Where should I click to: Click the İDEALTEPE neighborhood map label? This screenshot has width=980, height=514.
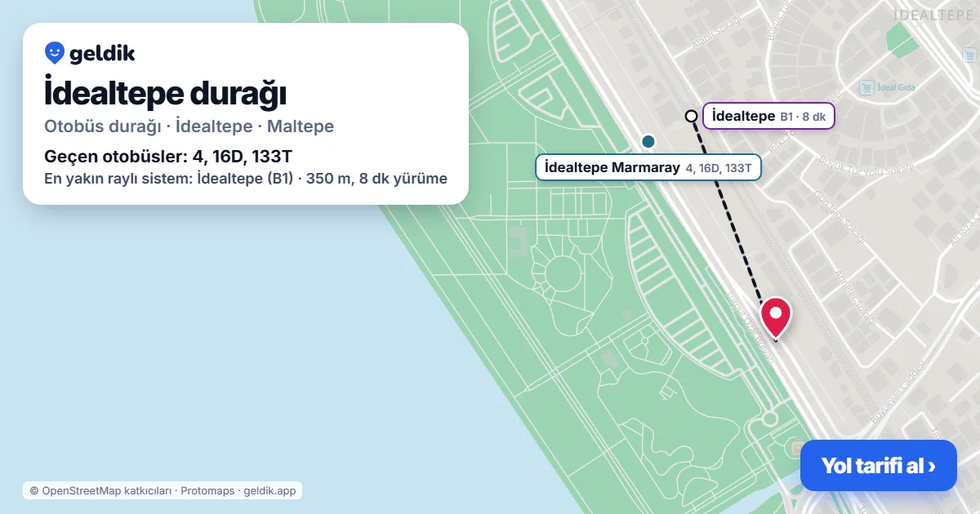pos(936,15)
